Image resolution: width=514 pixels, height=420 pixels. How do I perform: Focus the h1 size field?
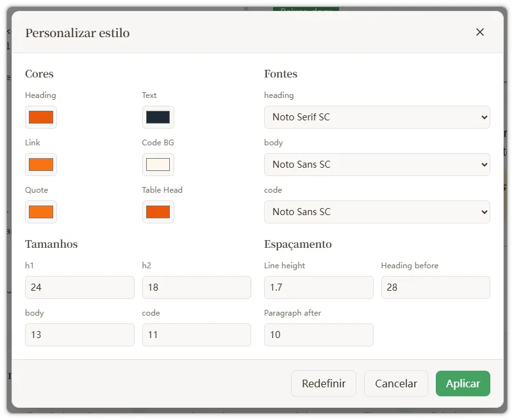point(79,287)
